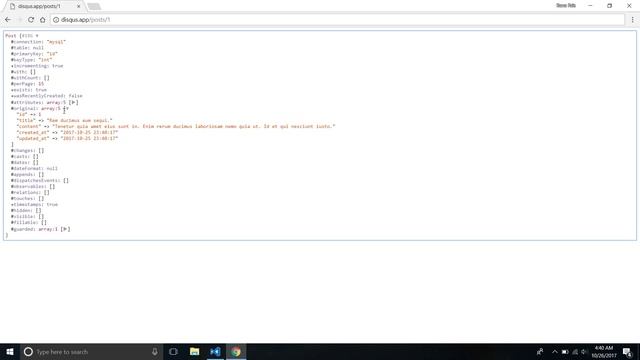This screenshot has width=640, height=360.
Task: Open a new browser tab
Action: click(x=94, y=6)
